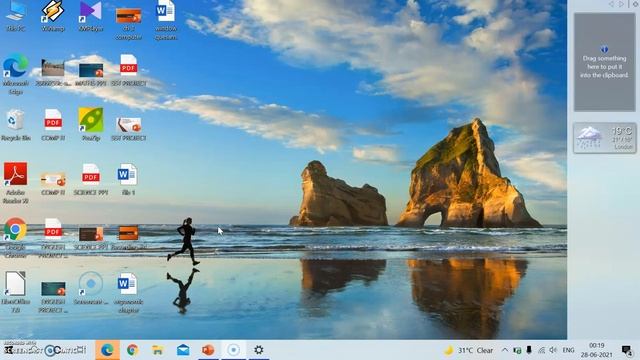Select the MATHS PPT presentation file
Screen dimensions: 640x360
(91, 74)
